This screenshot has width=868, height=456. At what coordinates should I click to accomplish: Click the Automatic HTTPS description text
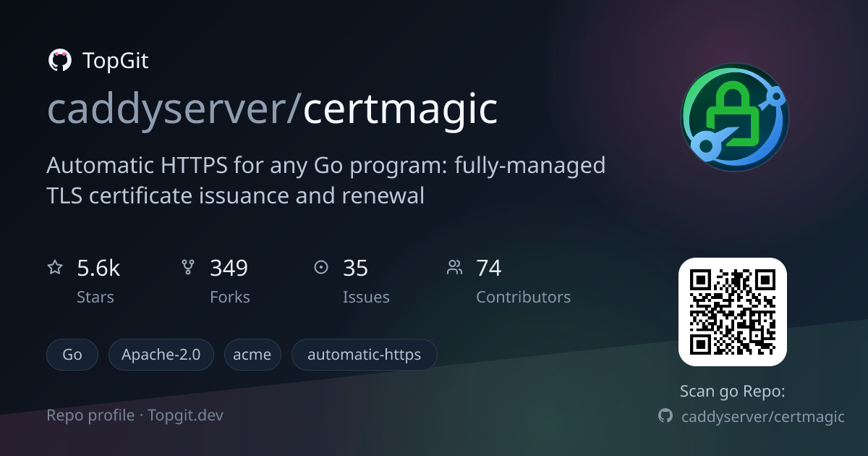(x=326, y=180)
